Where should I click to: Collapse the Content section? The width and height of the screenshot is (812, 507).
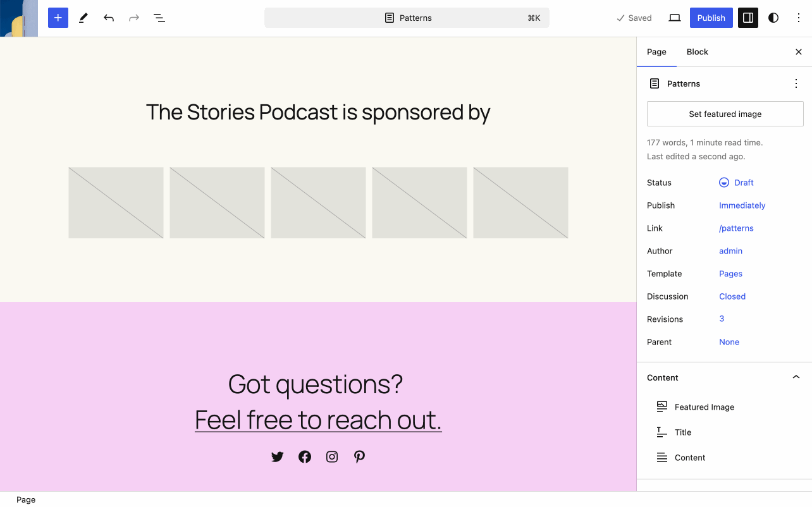796,377
